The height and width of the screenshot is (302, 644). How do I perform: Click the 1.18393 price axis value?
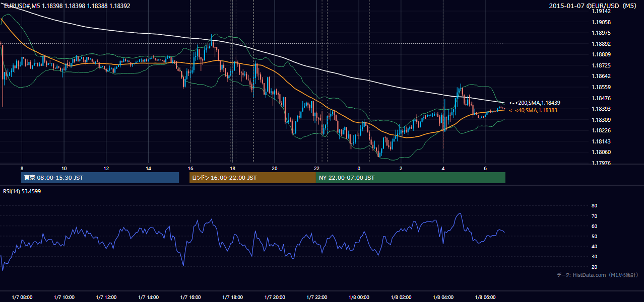[x=601, y=109]
